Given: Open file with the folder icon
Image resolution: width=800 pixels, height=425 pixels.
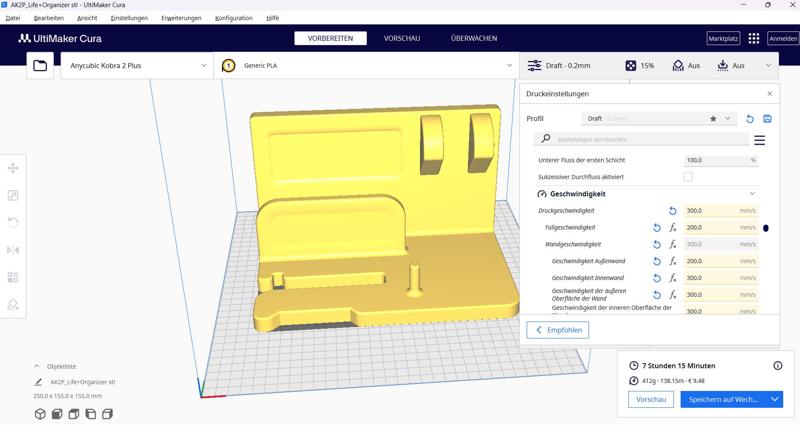Looking at the screenshot, I should [40, 66].
